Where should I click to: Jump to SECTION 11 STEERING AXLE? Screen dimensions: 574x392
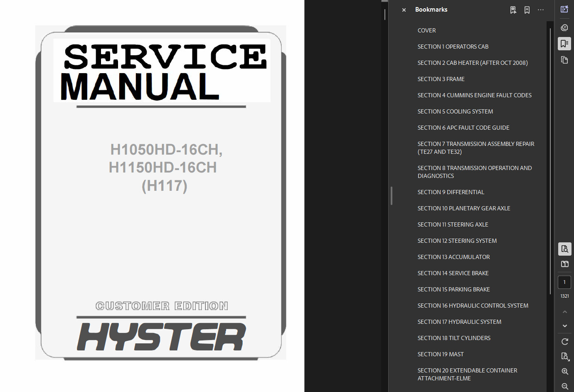[453, 224]
